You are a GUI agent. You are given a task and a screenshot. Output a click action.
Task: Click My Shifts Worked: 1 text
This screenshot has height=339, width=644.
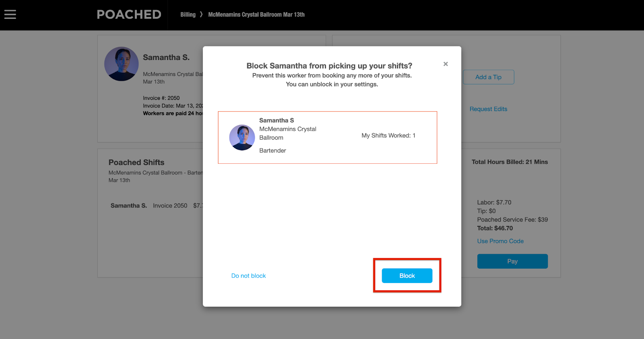[388, 136]
